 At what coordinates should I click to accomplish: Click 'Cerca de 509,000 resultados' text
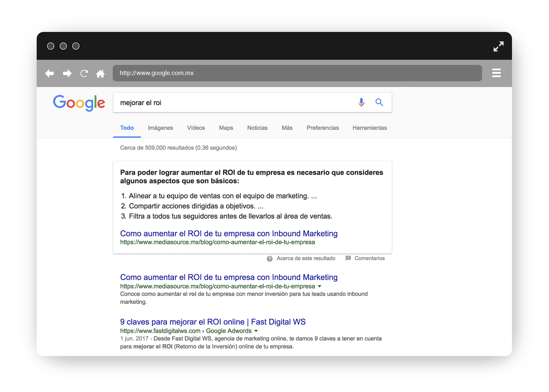[179, 148]
